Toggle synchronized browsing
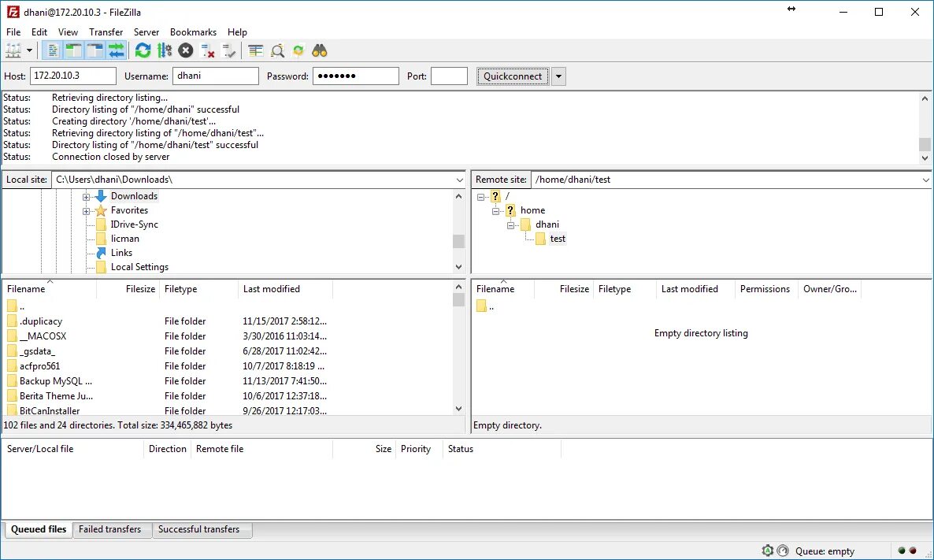 298,50
